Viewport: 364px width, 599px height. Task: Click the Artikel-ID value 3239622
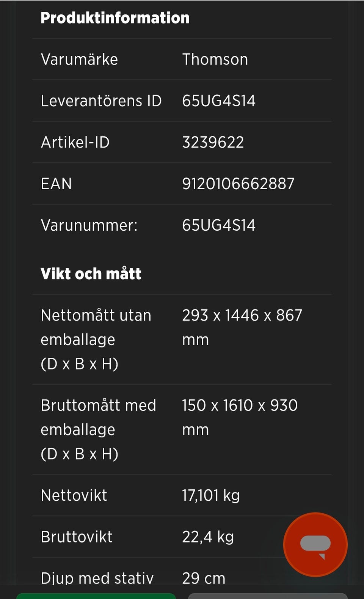coord(213,142)
